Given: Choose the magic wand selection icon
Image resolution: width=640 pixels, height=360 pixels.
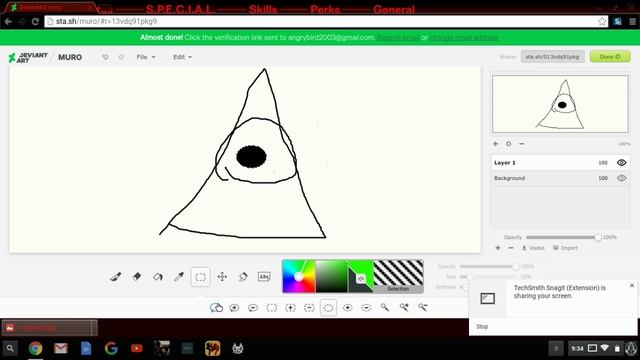Looking at the screenshot, I should (x=385, y=307).
